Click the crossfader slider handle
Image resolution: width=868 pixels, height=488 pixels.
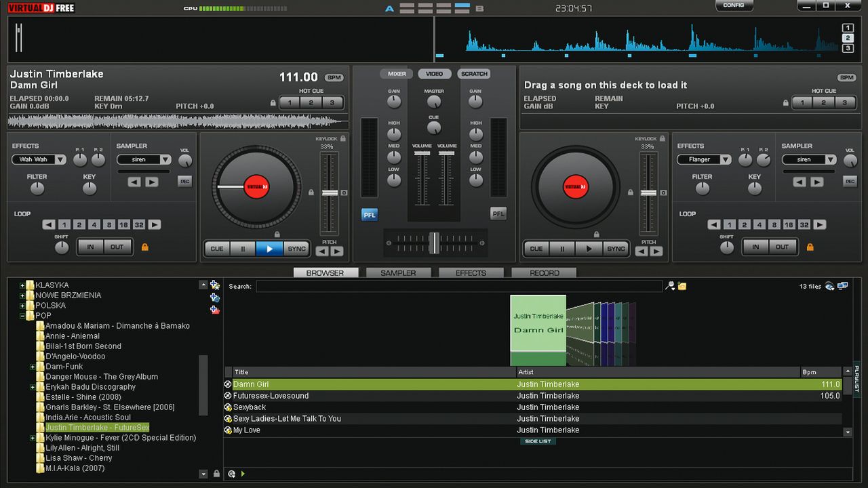click(x=434, y=243)
